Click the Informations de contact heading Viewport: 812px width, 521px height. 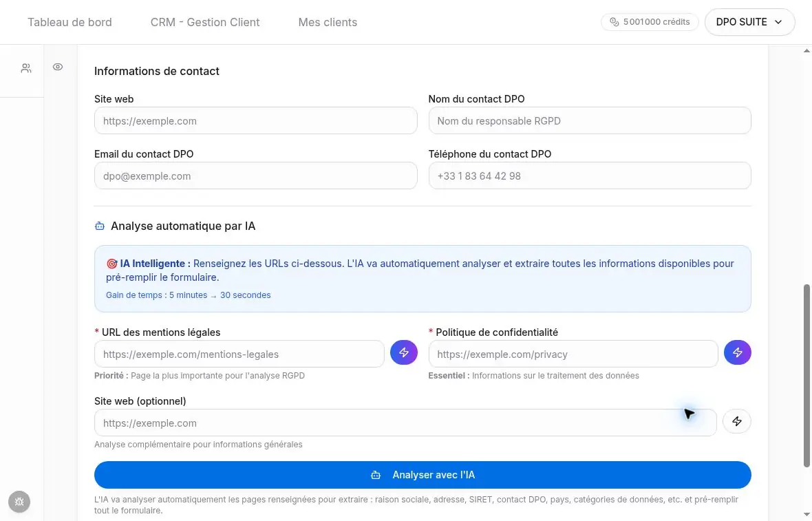click(x=156, y=71)
